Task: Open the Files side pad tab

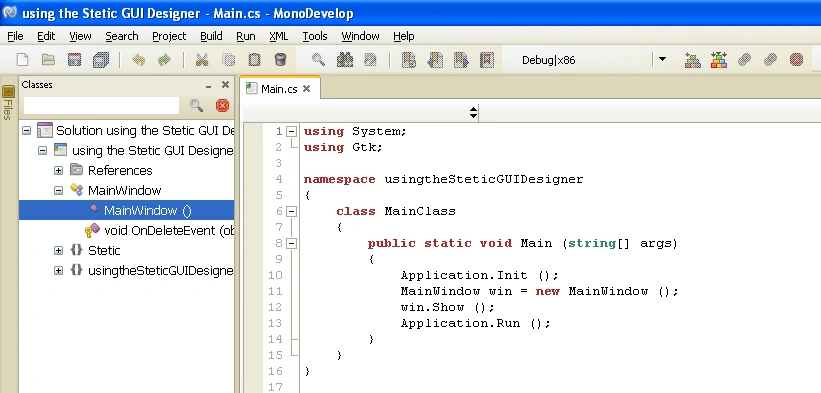Action: 8,103
